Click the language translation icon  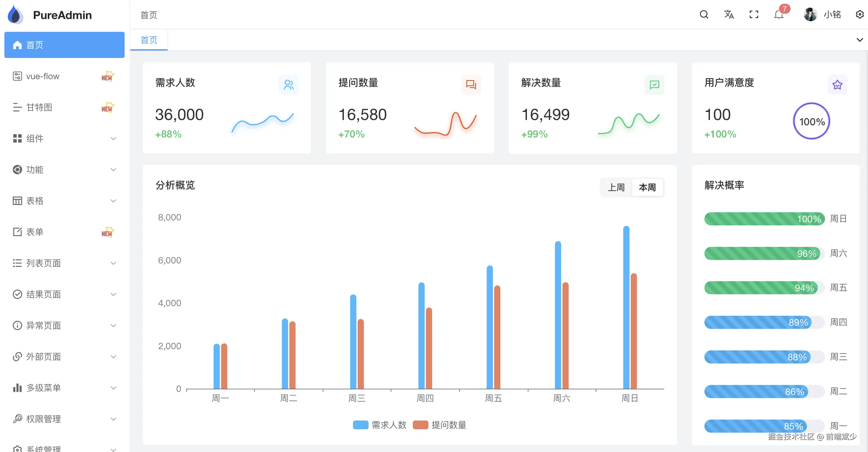point(728,14)
